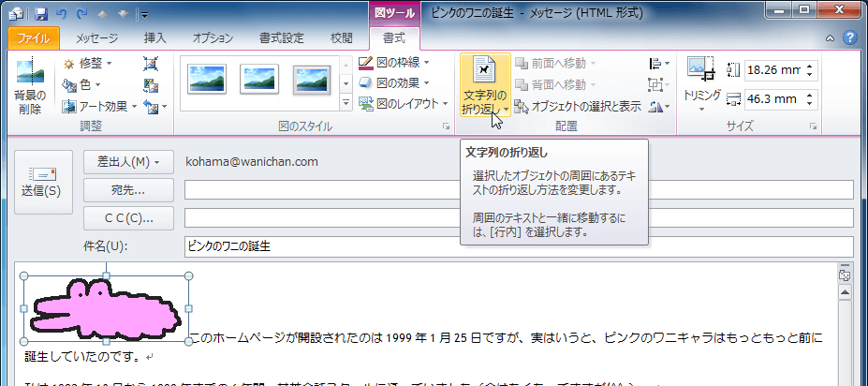Switch to the Message (メッセージ) tab
The image size is (868, 386).
click(x=96, y=38)
